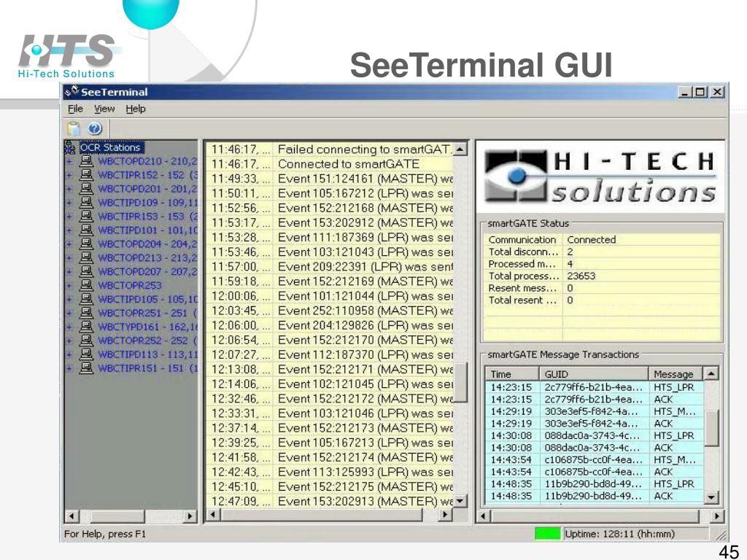The height and width of the screenshot is (560, 747).
Task: Open the File menu
Action: point(75,109)
